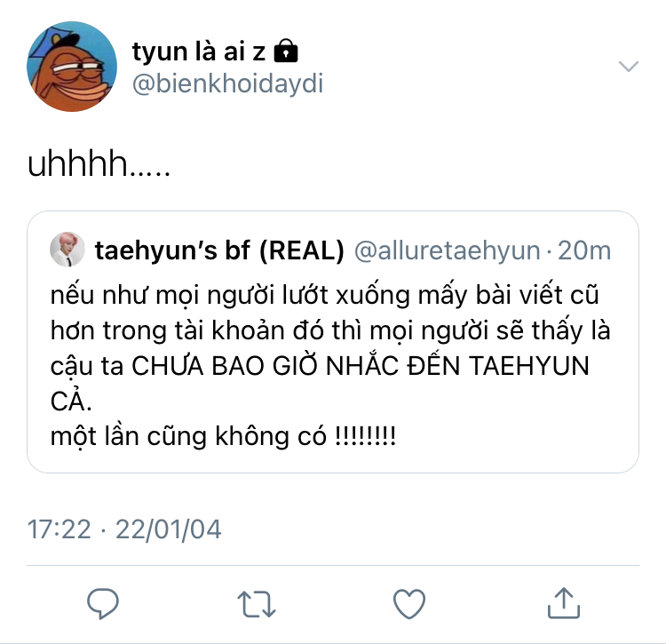Screen dimensions: 666x644
Task: Open the tweet options chevron menu
Action: [629, 67]
